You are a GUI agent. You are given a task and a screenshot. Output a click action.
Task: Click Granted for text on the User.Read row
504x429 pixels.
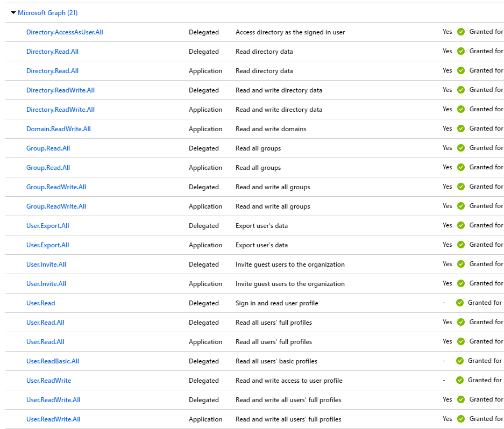[x=485, y=303]
